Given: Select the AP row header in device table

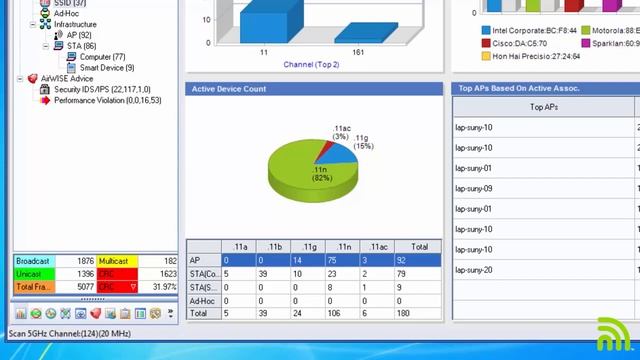Looking at the screenshot, I should (204, 260).
